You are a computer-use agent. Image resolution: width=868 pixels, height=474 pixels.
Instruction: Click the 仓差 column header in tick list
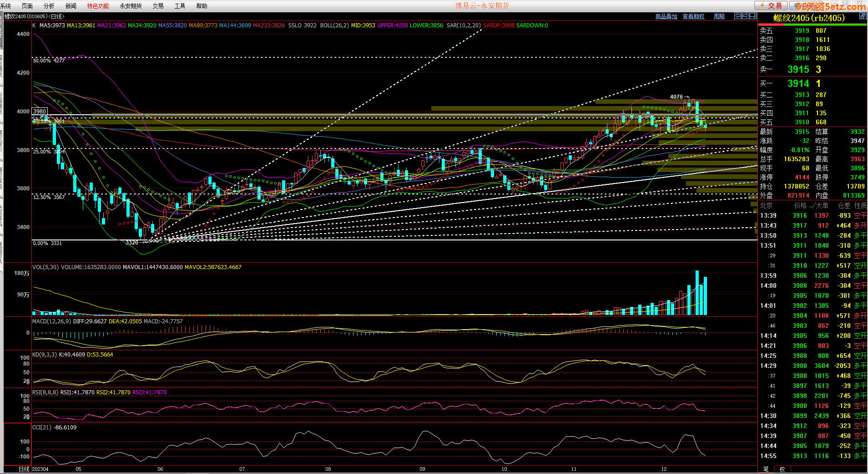(844, 206)
